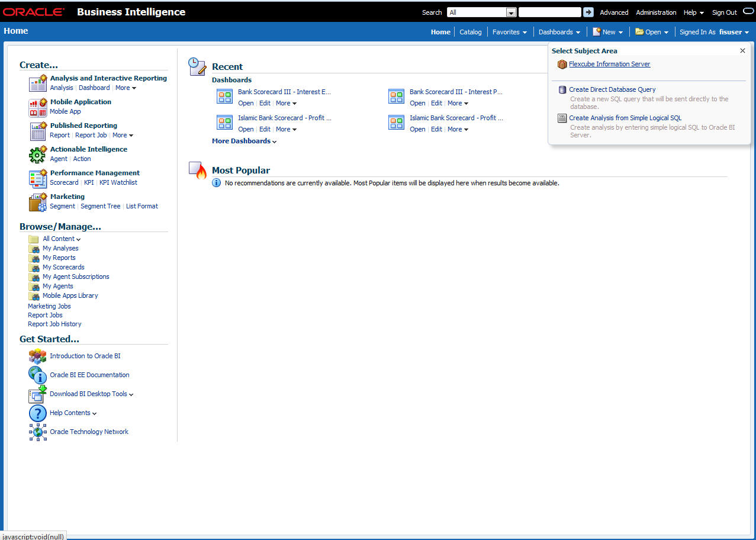The image size is (756, 540).
Task: Click the Report Job link
Action: pyautogui.click(x=91, y=135)
